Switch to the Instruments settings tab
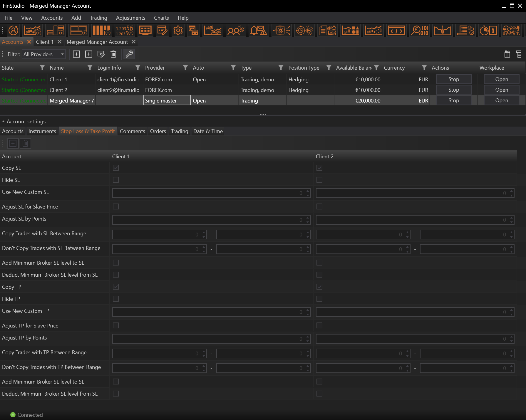 click(x=42, y=131)
